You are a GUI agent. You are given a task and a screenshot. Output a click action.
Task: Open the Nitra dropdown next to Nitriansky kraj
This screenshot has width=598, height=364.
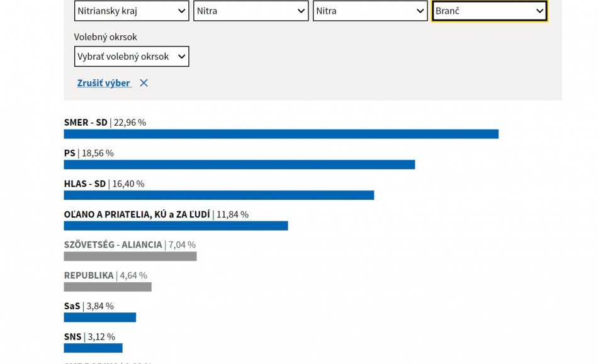coord(251,11)
